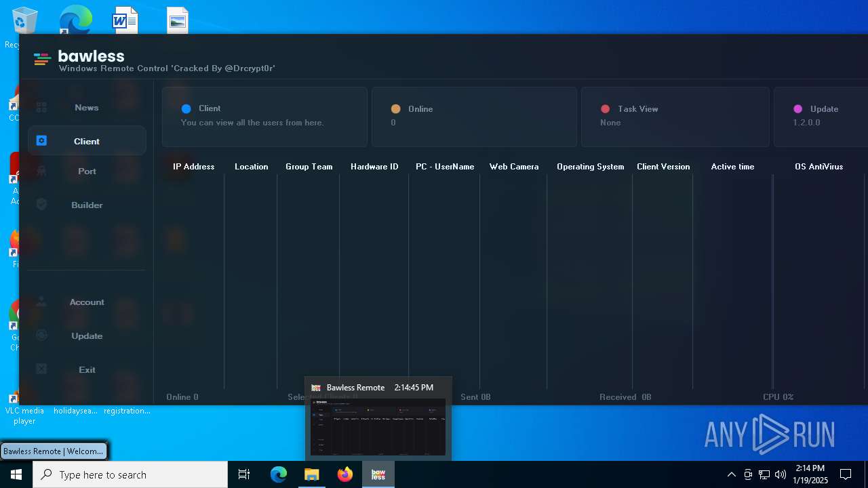Click the red Task View dot
Image resolution: width=868 pixels, height=488 pixels.
pyautogui.click(x=606, y=108)
